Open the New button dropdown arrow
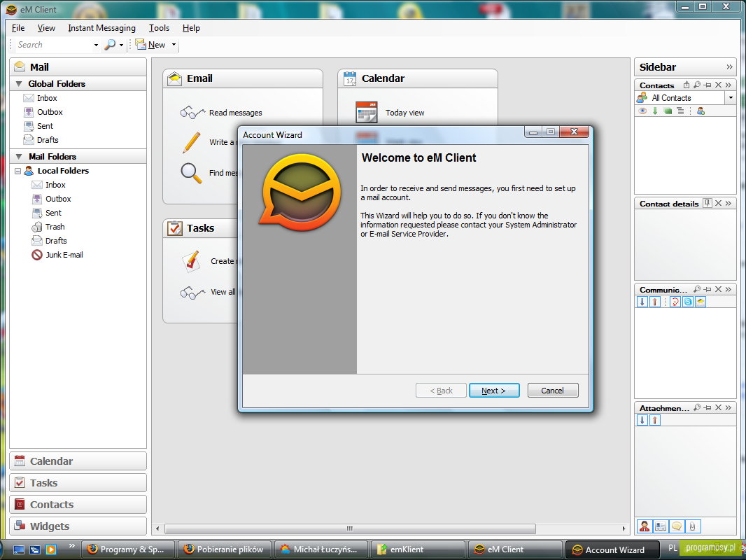The height and width of the screenshot is (560, 746). click(x=174, y=45)
